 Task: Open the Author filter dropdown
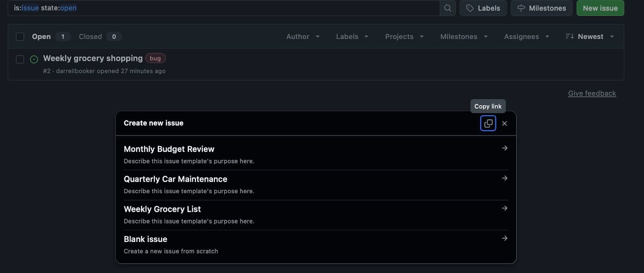303,37
